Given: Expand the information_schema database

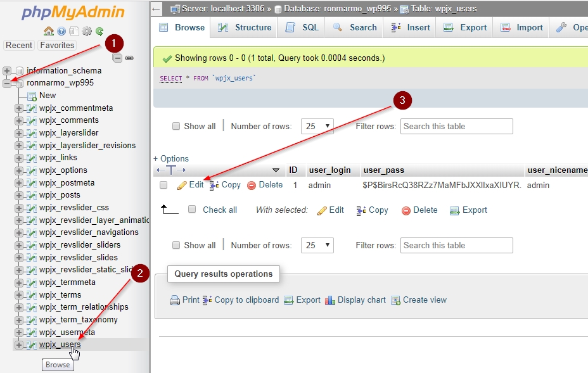Looking at the screenshot, I should tap(7, 70).
